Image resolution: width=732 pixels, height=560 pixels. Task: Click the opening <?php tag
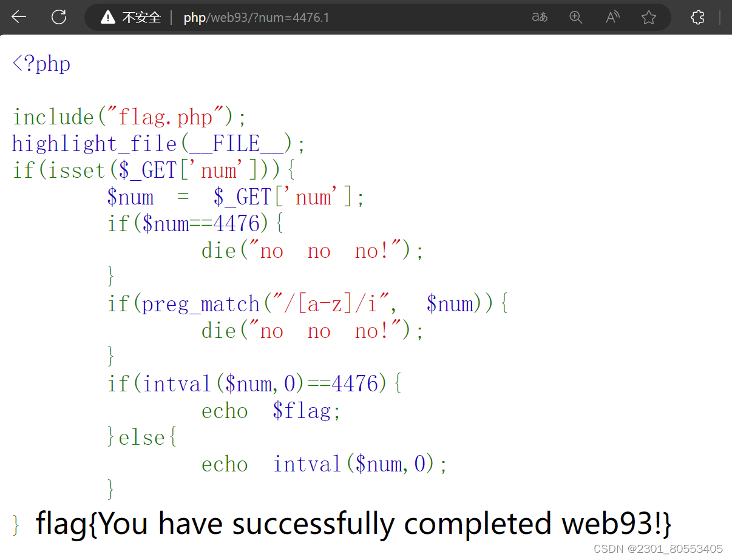coord(41,63)
